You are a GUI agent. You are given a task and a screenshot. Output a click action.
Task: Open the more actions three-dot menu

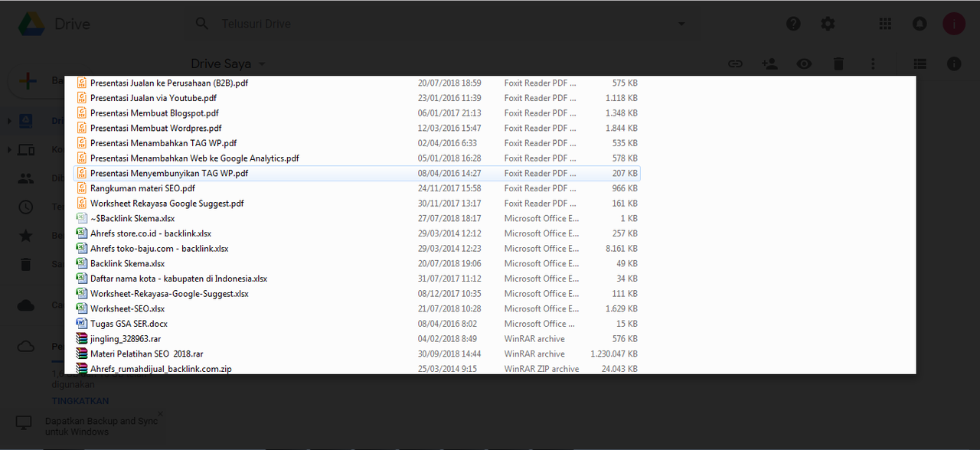tap(873, 64)
